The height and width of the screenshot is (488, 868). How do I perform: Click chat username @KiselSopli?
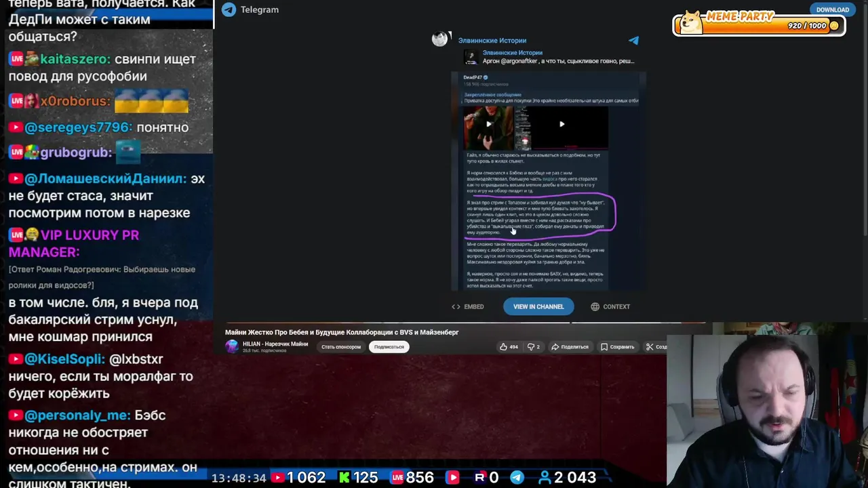(64, 359)
